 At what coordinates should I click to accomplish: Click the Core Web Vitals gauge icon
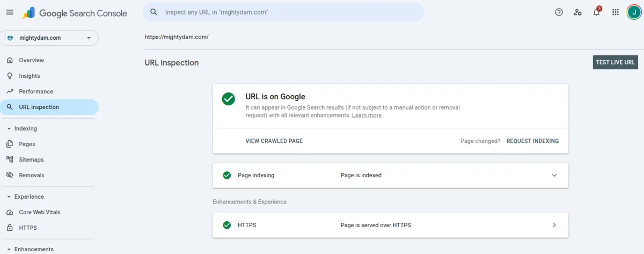(x=10, y=212)
